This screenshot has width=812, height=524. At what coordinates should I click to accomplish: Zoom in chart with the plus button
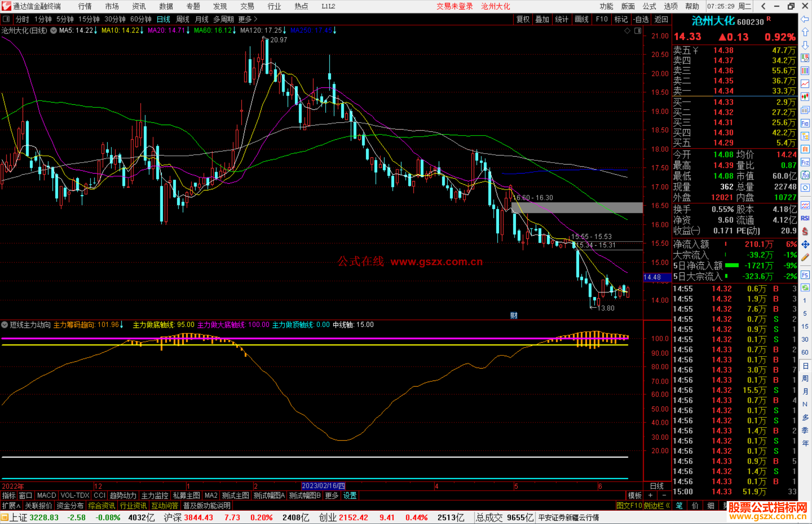pyautogui.click(x=650, y=495)
